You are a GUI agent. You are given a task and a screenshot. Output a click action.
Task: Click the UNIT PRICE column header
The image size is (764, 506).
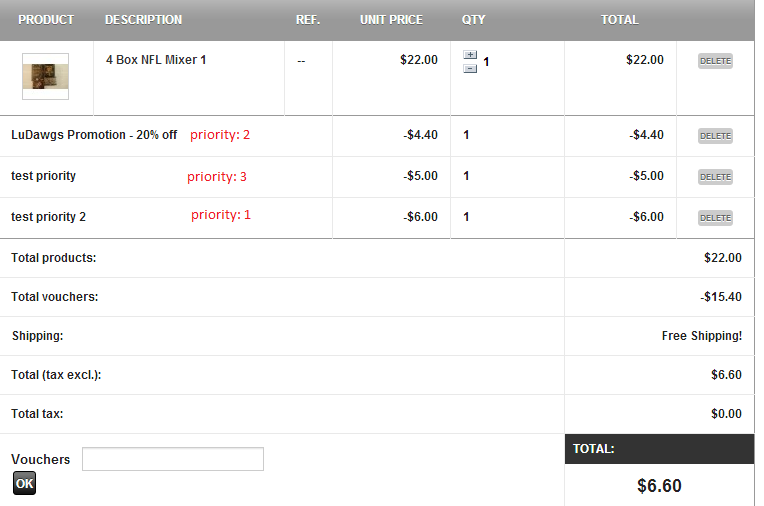click(x=391, y=20)
